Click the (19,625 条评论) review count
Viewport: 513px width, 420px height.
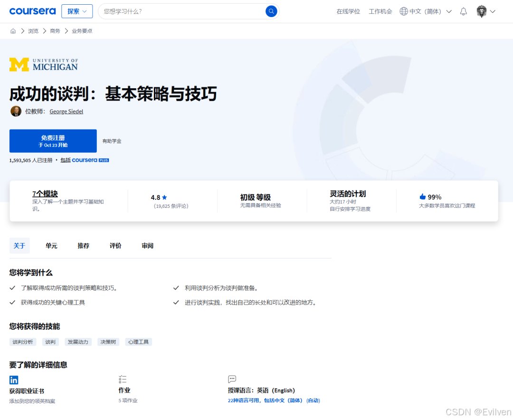[x=171, y=206]
